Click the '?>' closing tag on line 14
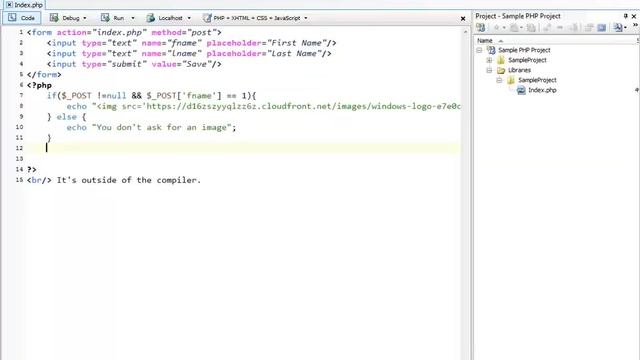Image resolution: width=640 pixels, height=360 pixels. (31, 169)
